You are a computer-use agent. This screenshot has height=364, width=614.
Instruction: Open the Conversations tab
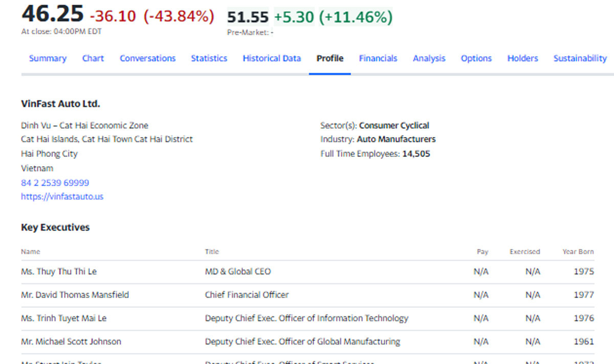(147, 58)
